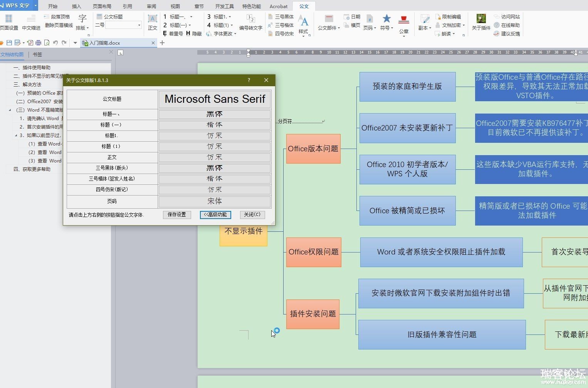Open the 二号 font size combo box
Image resolution: width=588 pixels, height=388 pixels.
pos(123,25)
